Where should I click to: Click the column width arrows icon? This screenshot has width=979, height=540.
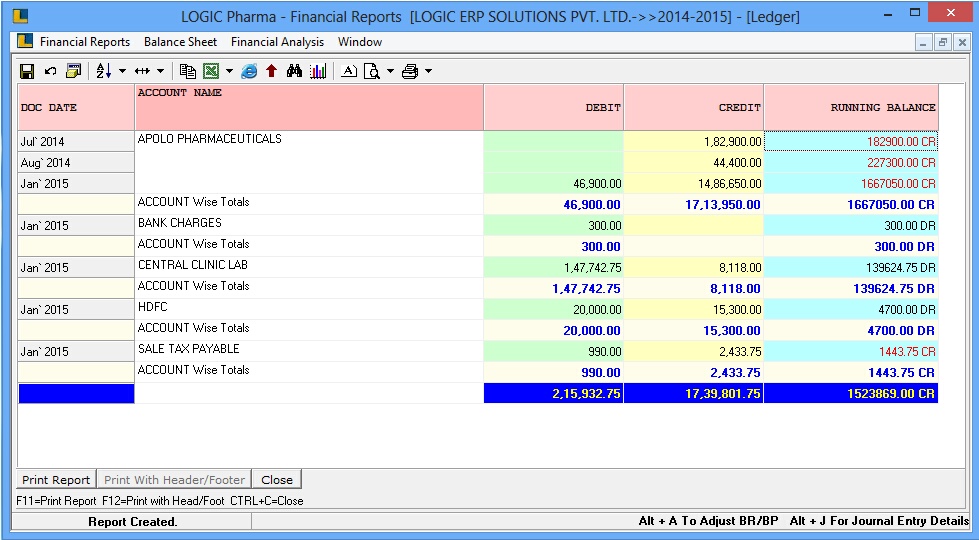(142, 71)
